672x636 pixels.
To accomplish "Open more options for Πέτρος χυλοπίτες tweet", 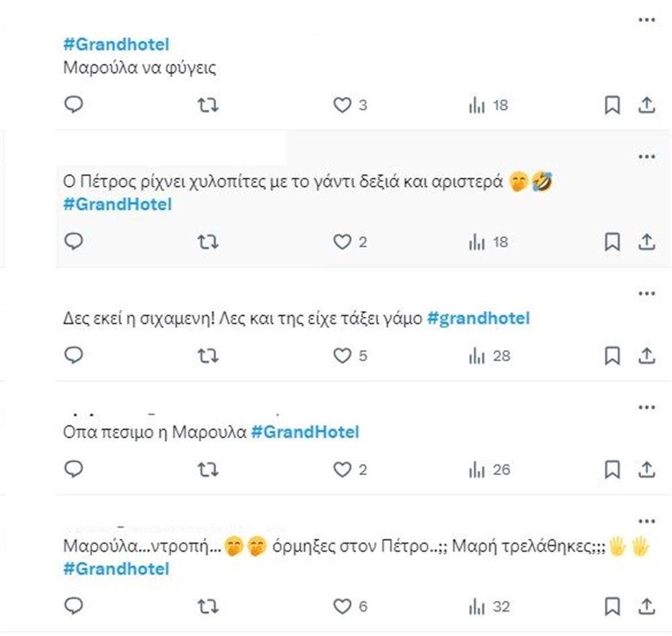I will (646, 157).
